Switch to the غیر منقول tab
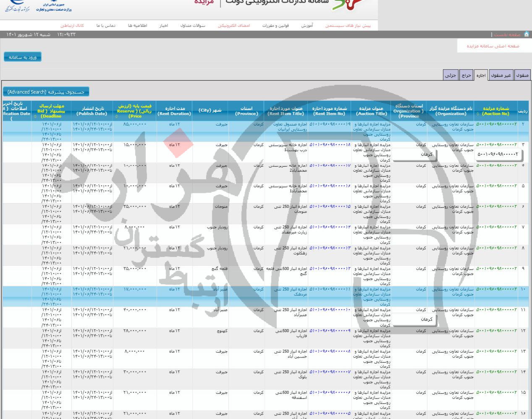 click(x=501, y=75)
